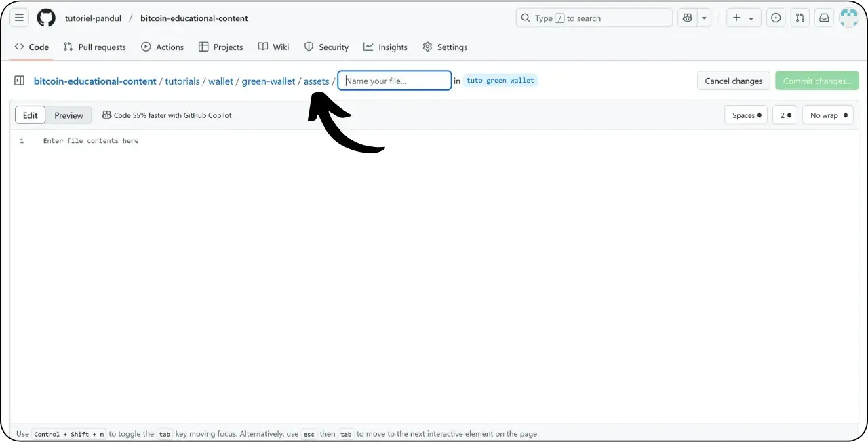This screenshot has height=442, width=868.
Task: Toggle the file tree side panel
Action: tap(19, 80)
